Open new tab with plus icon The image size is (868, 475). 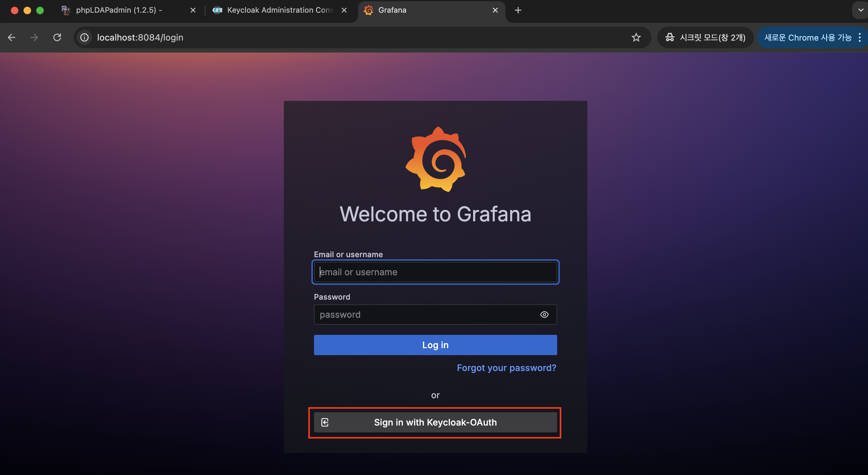518,10
